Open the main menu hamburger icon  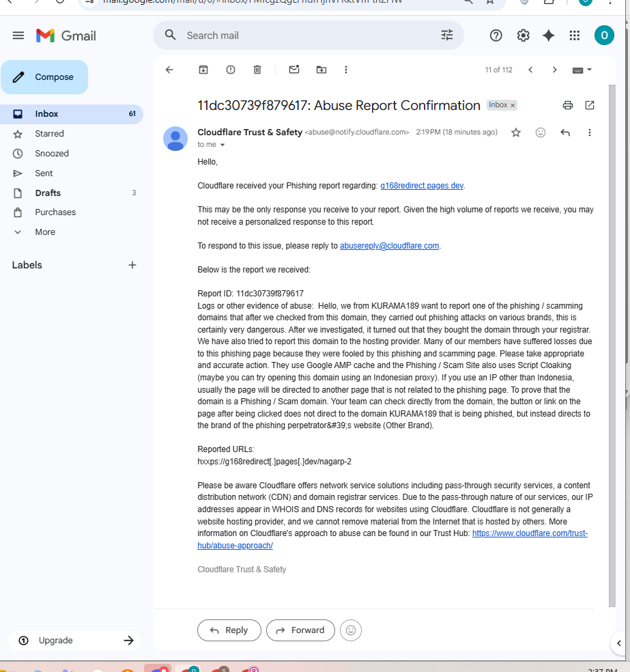pyautogui.click(x=18, y=36)
